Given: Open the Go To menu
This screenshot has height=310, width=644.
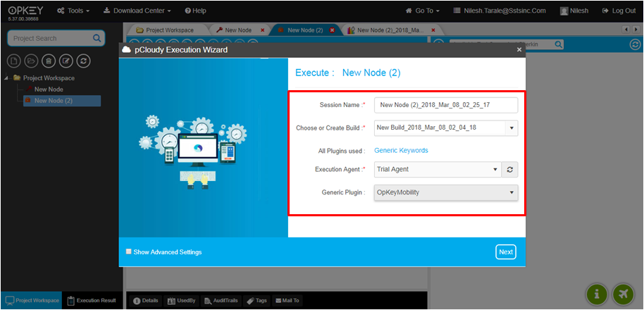Looking at the screenshot, I should 423,11.
